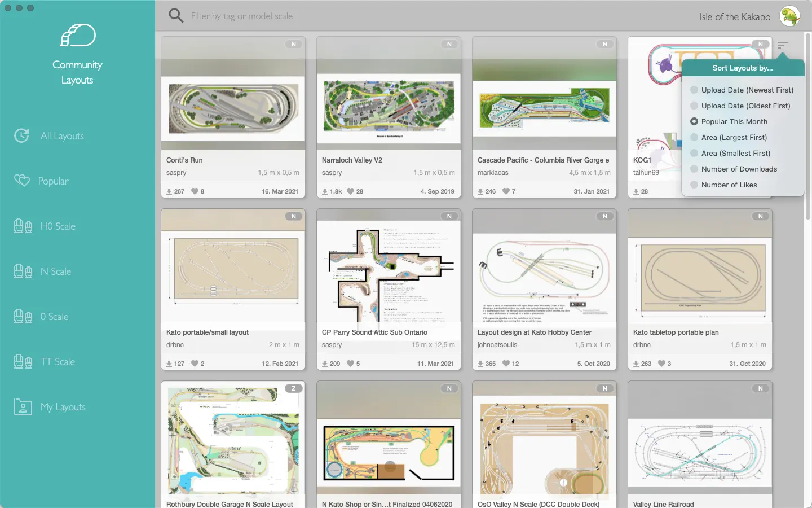Click download icon on KOG1 card

pyautogui.click(x=636, y=191)
